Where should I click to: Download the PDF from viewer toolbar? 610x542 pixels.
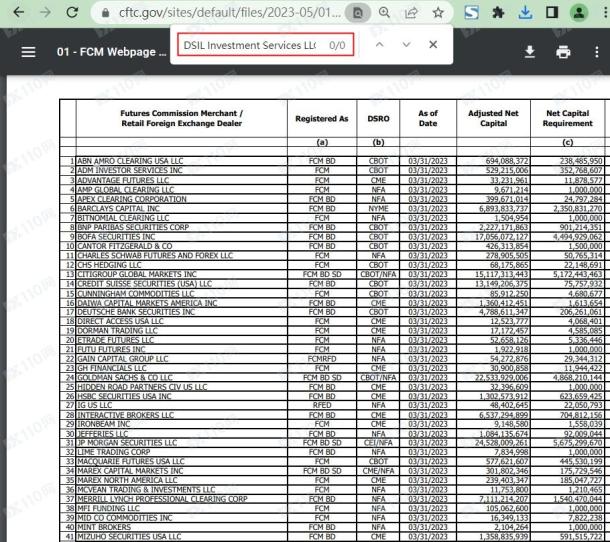(x=529, y=52)
